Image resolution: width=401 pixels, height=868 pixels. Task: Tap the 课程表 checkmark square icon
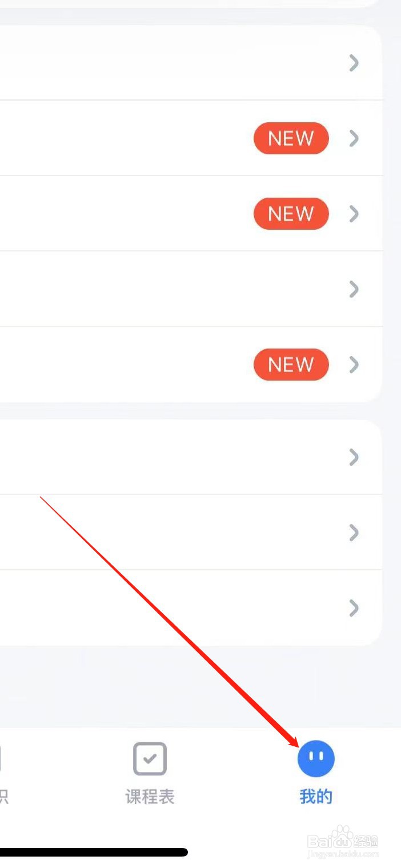pos(150,759)
